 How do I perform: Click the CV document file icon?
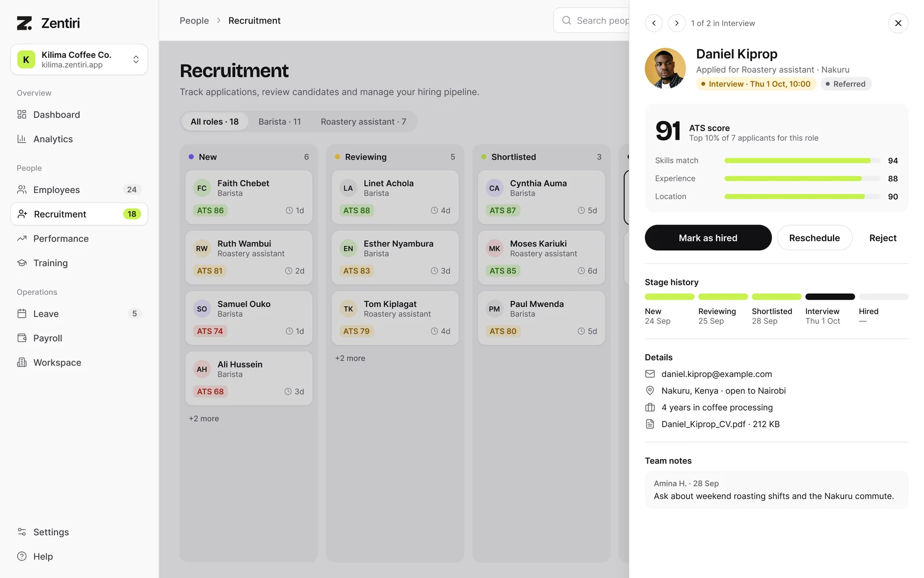[x=650, y=424]
